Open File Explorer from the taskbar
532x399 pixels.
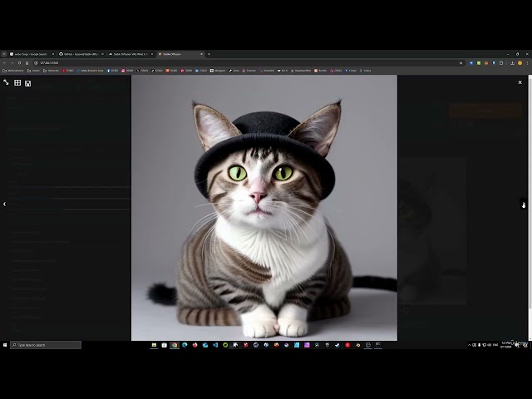[154, 345]
